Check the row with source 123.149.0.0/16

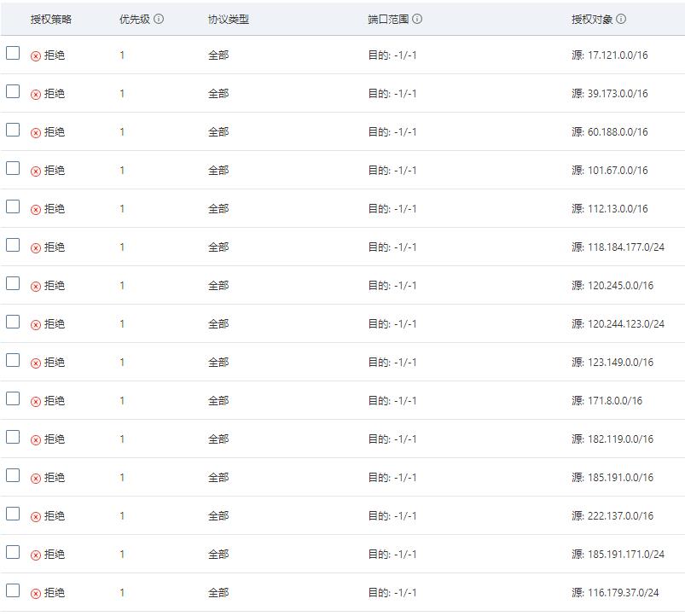pyautogui.click(x=13, y=360)
